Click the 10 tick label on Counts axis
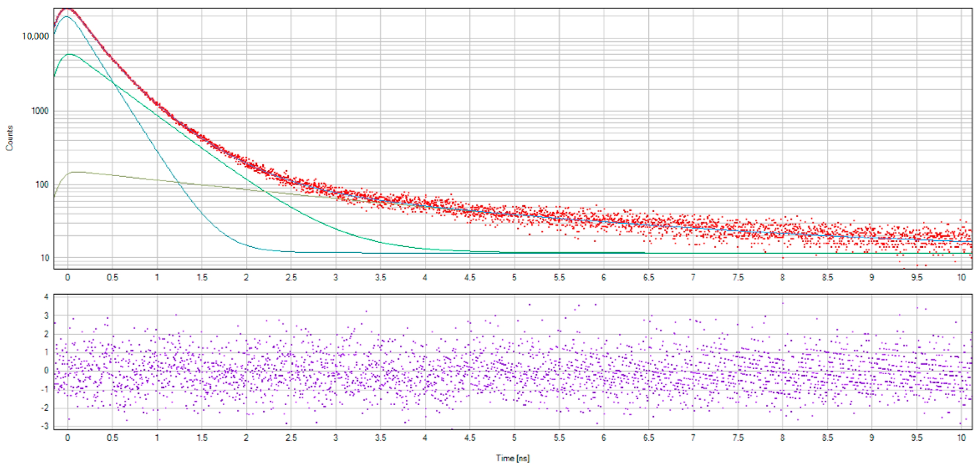 point(45,258)
